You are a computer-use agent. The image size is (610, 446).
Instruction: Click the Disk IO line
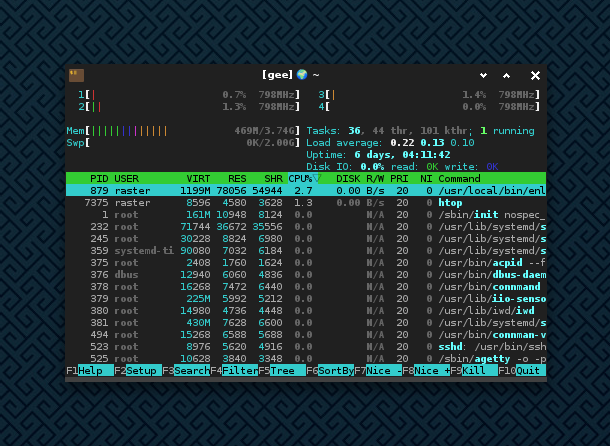coord(402,167)
